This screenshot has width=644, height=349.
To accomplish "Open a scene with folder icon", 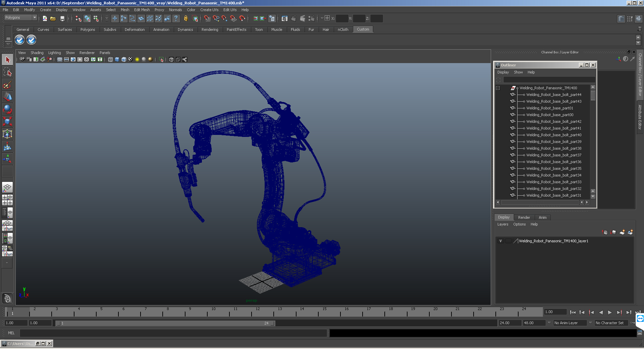I will 53,18.
